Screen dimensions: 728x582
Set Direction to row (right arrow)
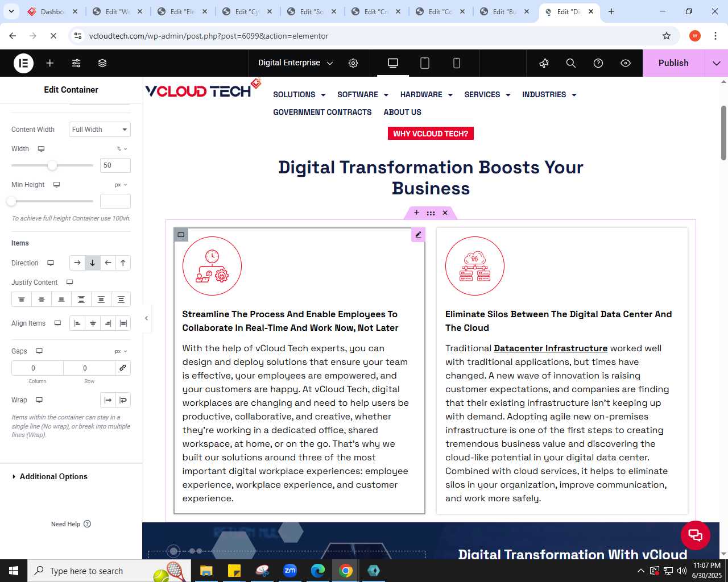pyautogui.click(x=77, y=263)
